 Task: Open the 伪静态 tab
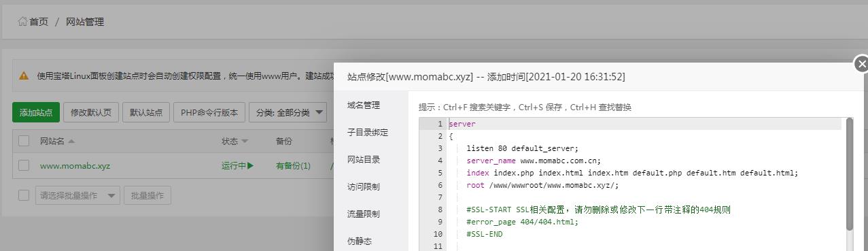(360, 241)
